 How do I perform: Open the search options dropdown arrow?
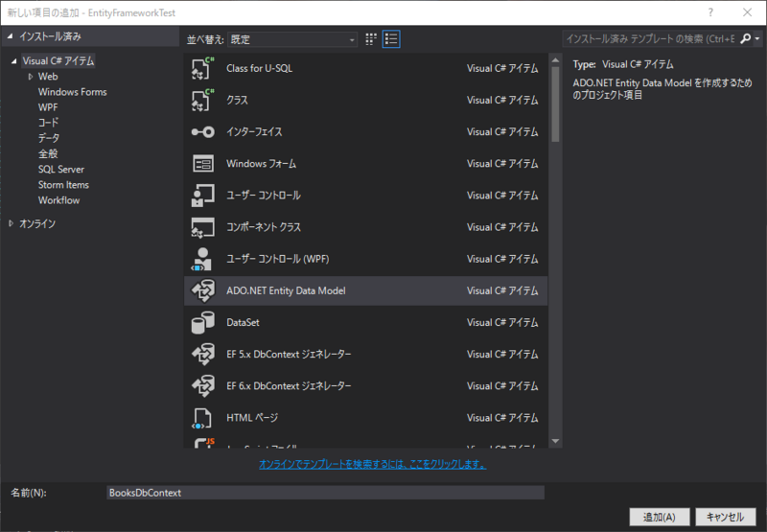757,38
